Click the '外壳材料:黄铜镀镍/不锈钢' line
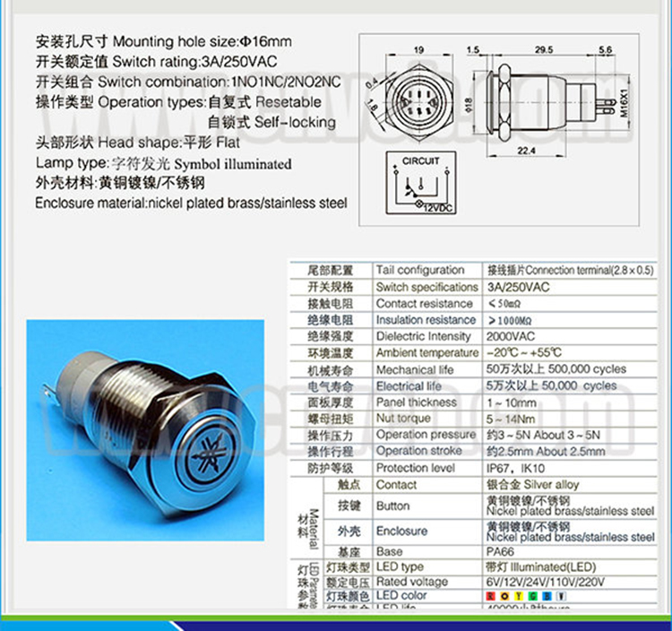The image size is (672, 631). pyautogui.click(x=120, y=183)
